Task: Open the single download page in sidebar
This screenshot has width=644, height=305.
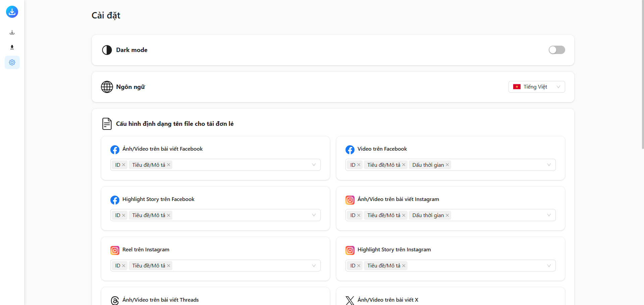Action: (12, 33)
